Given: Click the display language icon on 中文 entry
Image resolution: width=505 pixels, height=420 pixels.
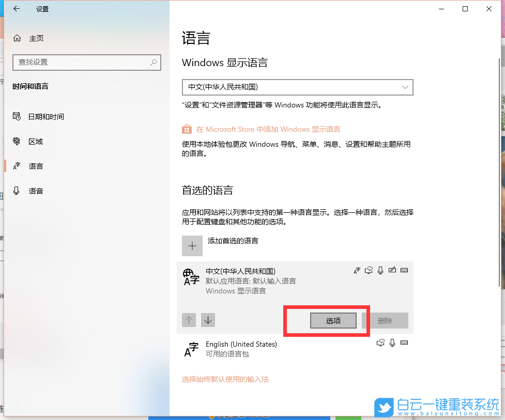Looking at the screenshot, I should point(357,270).
